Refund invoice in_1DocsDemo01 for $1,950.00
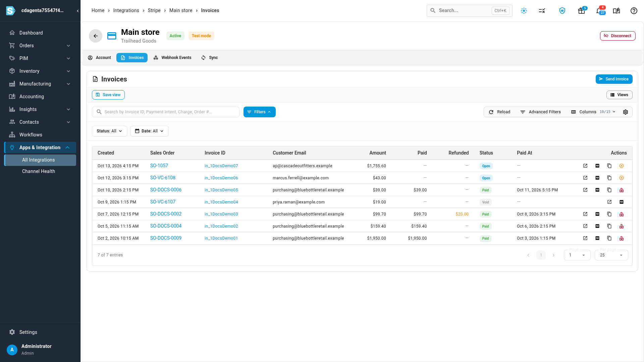The image size is (644, 362). [x=622, y=238]
